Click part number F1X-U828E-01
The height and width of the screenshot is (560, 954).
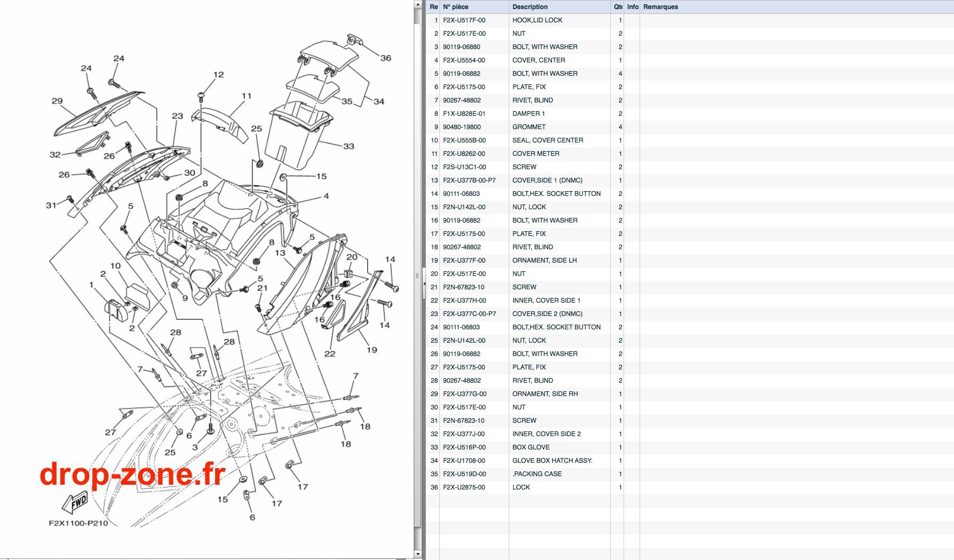click(464, 114)
